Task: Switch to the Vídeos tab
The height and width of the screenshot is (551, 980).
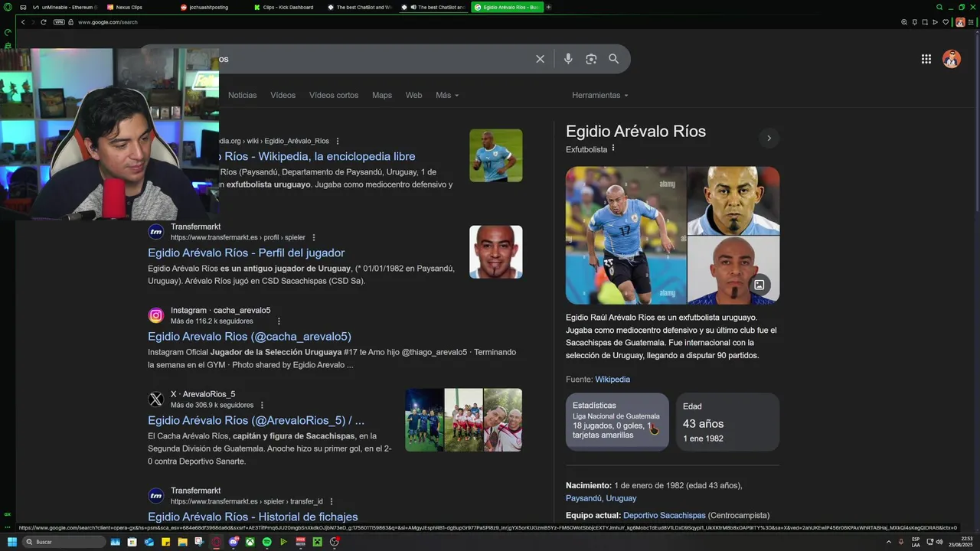Action: pyautogui.click(x=283, y=95)
